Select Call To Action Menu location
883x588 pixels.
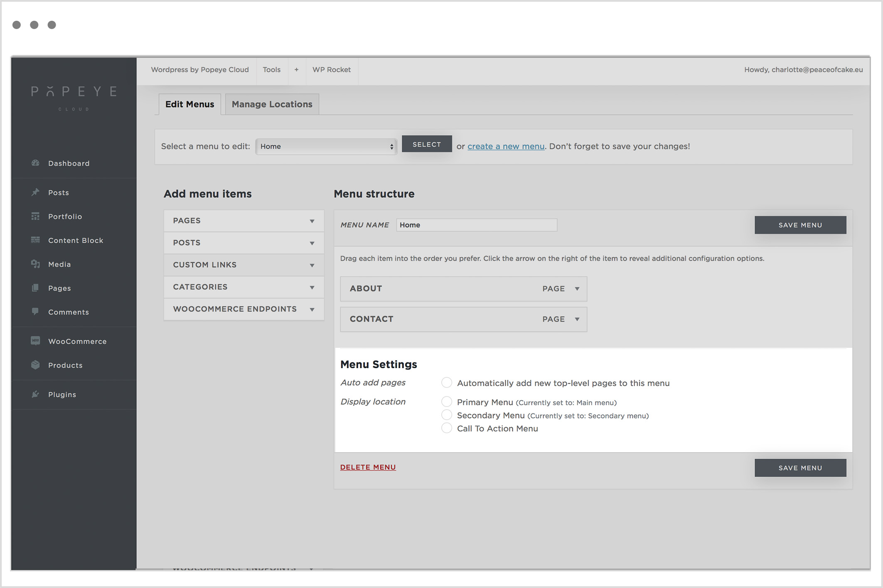pyautogui.click(x=447, y=428)
